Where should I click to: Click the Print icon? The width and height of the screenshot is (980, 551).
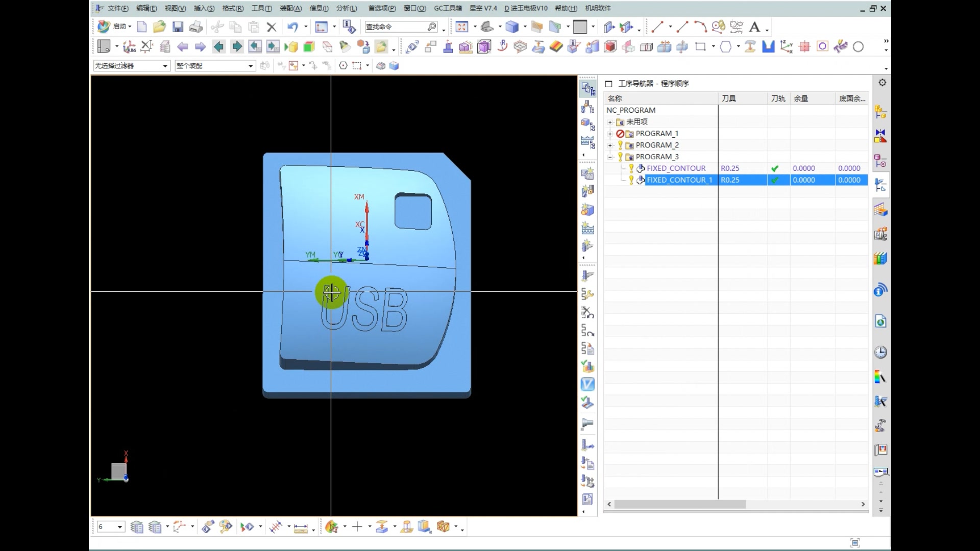195,27
